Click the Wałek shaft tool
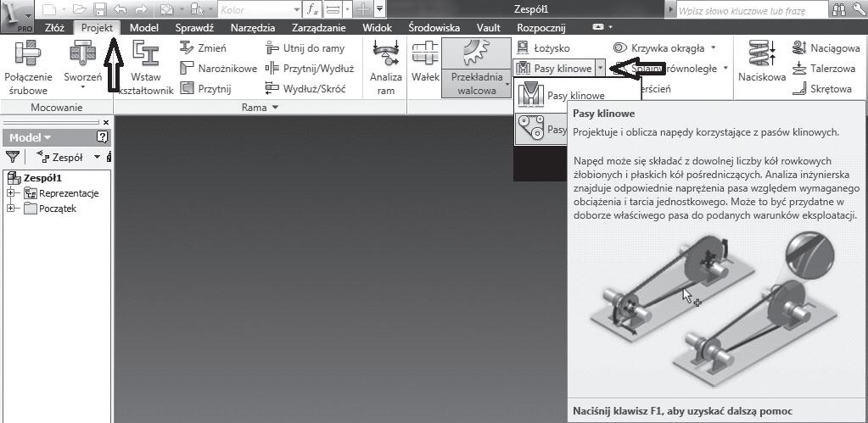Screen dimensions: 868x423 [x=425, y=62]
